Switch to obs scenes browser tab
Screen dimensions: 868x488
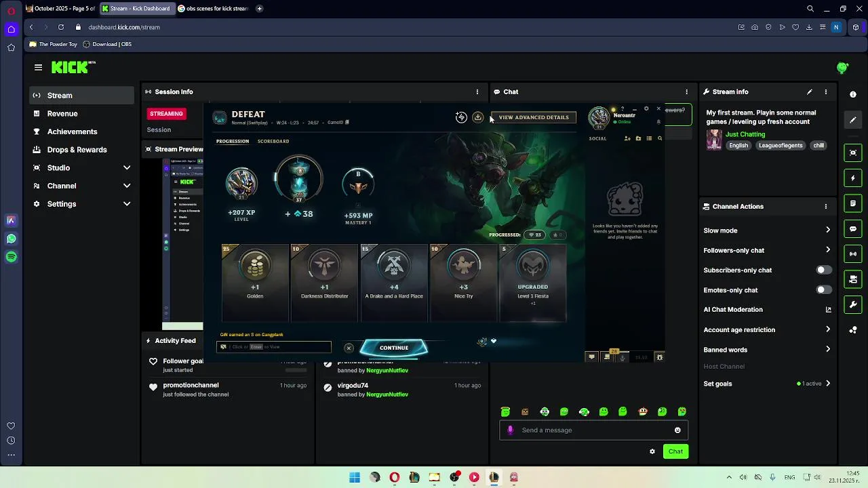coord(213,9)
